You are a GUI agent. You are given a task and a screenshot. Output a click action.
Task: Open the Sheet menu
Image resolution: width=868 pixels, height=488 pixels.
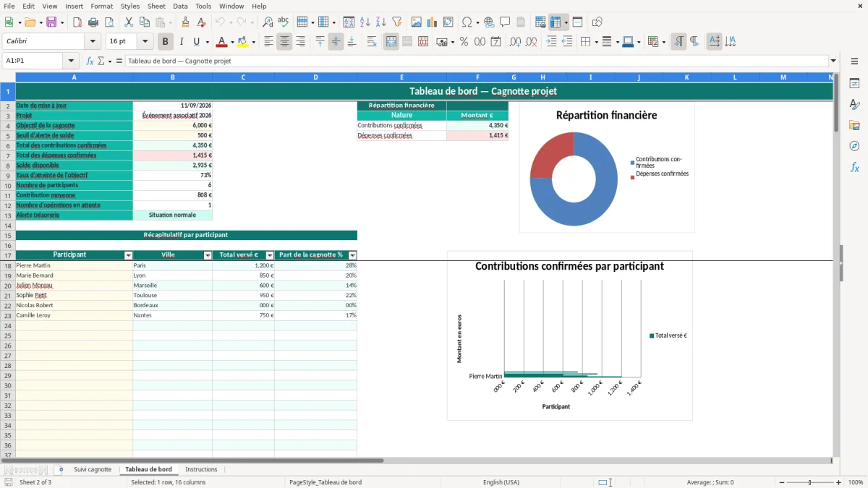point(157,6)
